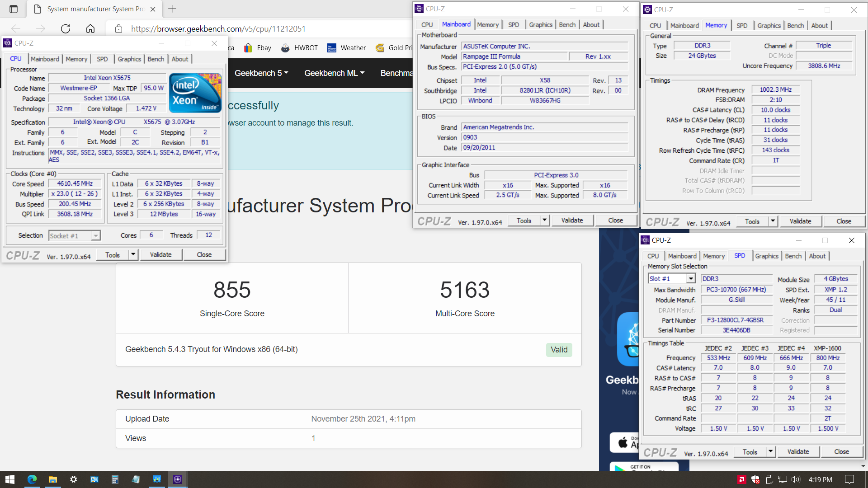Click the browser refresh icon
This screenshot has height=488, width=868.
[66, 29]
